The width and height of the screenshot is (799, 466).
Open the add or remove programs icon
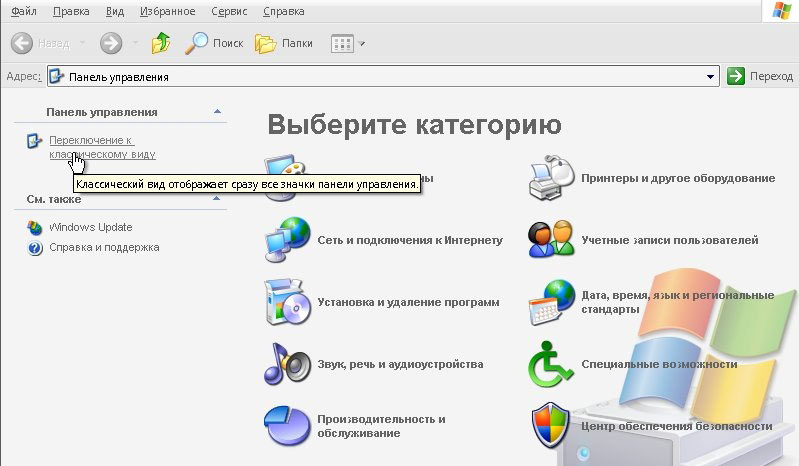pyautogui.click(x=286, y=302)
